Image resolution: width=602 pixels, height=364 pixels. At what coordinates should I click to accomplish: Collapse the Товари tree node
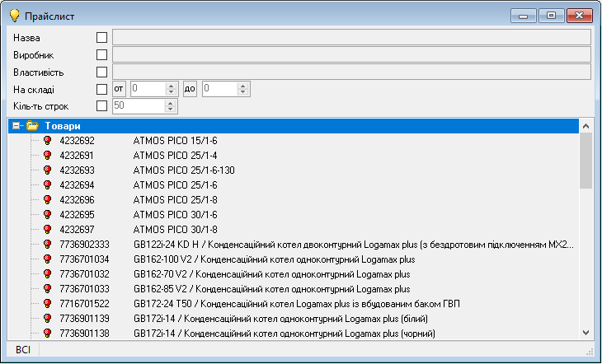tap(16, 126)
